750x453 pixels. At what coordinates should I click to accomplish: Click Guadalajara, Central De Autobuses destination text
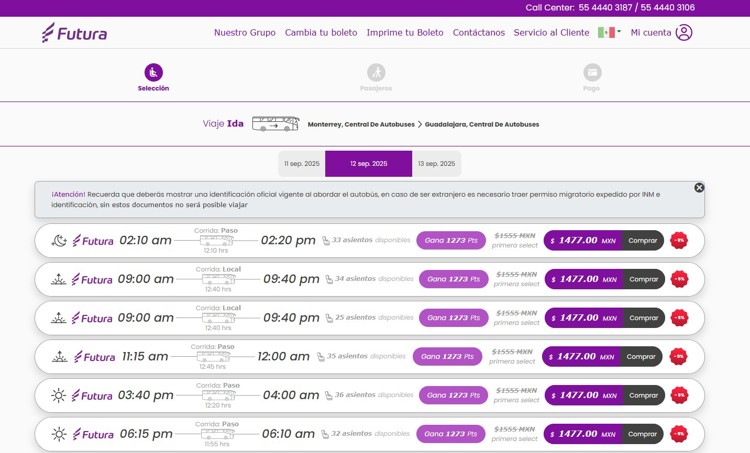click(482, 124)
